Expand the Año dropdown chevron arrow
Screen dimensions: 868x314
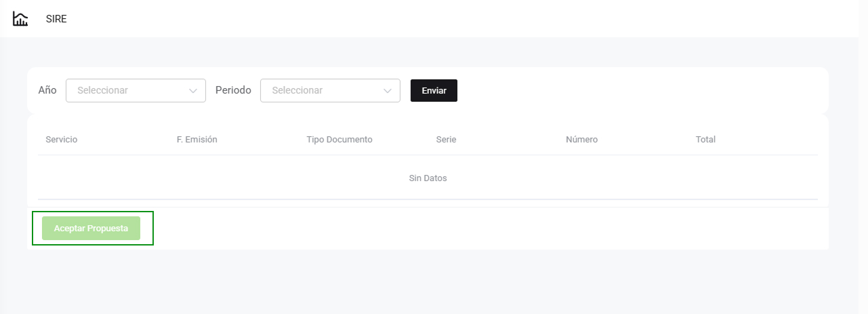click(193, 91)
